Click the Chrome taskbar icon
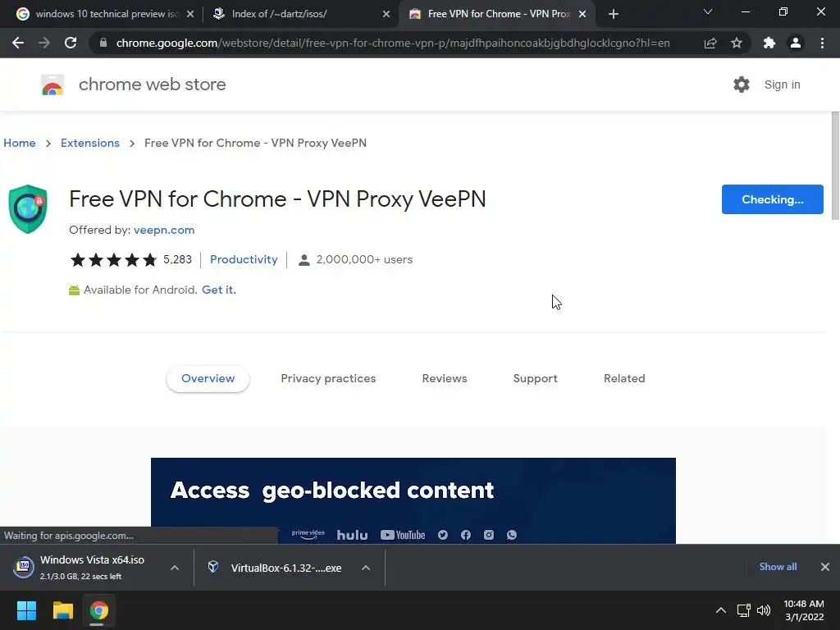840x630 pixels. coord(98,610)
